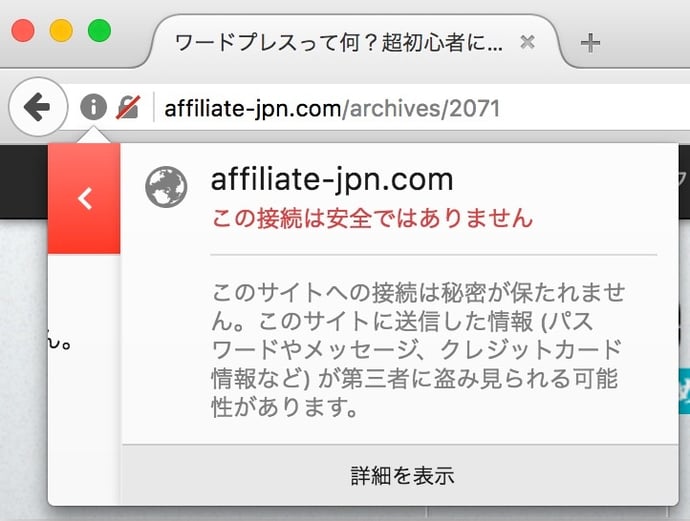Click the crossed-out insecure lock icon
The width and height of the screenshot is (690, 521).
pyautogui.click(x=128, y=107)
